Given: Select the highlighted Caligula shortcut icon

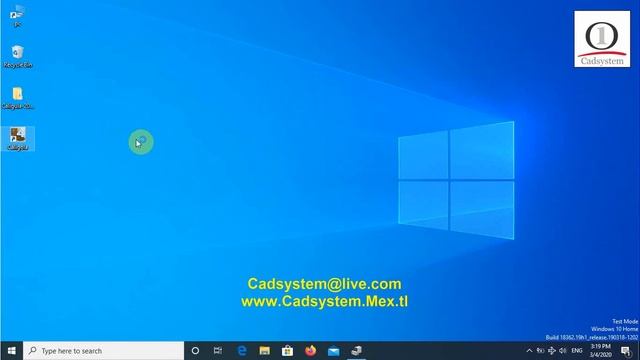Looking at the screenshot, I should pos(18,139).
